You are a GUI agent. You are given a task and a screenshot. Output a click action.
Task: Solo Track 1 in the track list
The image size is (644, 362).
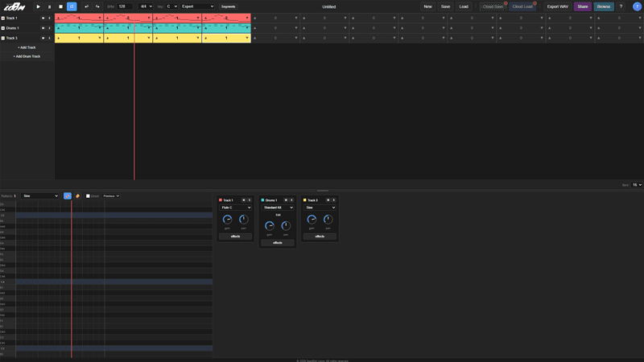[49, 18]
